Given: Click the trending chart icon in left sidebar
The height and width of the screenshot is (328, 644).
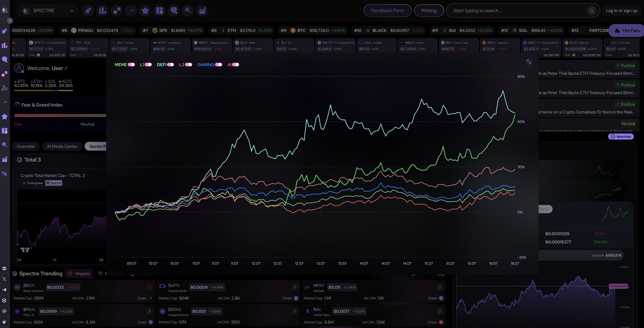Looking at the screenshot, I should tap(4, 159).
